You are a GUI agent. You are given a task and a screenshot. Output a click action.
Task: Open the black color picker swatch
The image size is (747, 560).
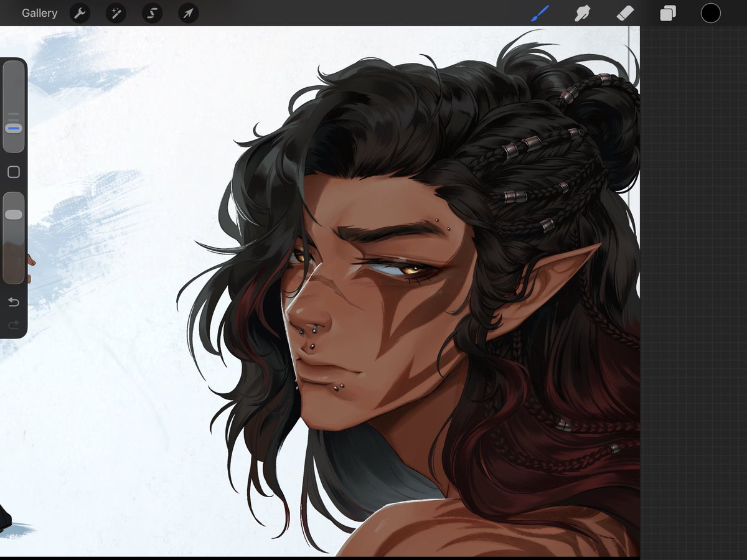tap(710, 13)
